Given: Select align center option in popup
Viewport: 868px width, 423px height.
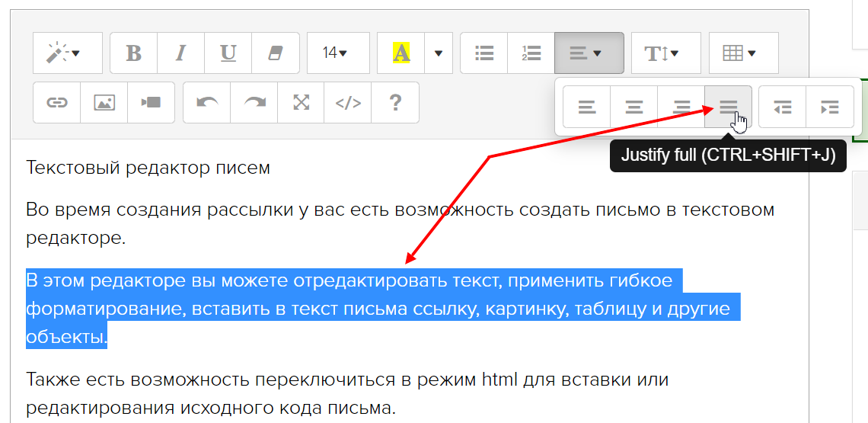Looking at the screenshot, I should tap(633, 107).
